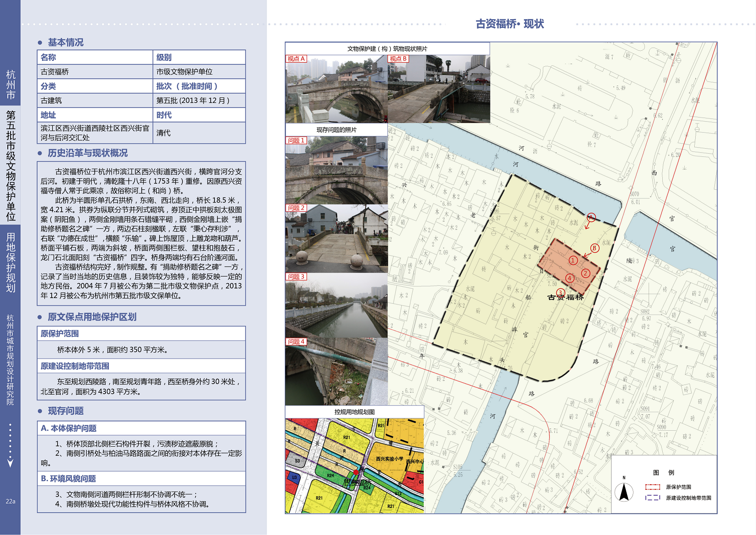756x535 pixels.
Task: Click viewpoint marker B on the map
Action: (x=594, y=248)
